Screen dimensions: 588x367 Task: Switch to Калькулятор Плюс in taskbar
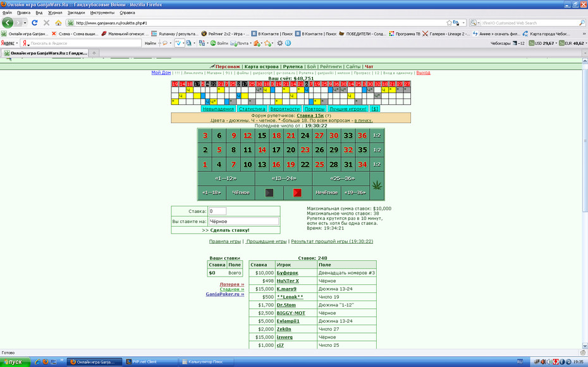click(206, 362)
